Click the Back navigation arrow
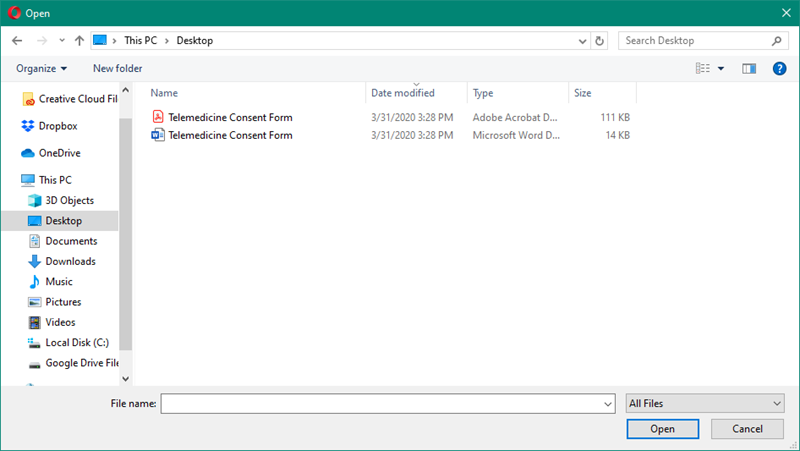The image size is (800, 451). (17, 41)
